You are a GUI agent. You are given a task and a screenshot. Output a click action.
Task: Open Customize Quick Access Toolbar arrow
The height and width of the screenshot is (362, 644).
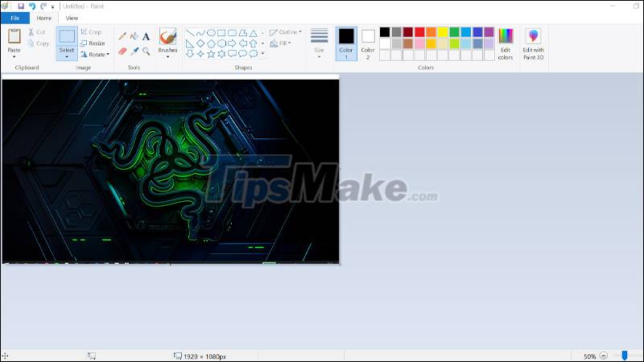tap(52, 6)
